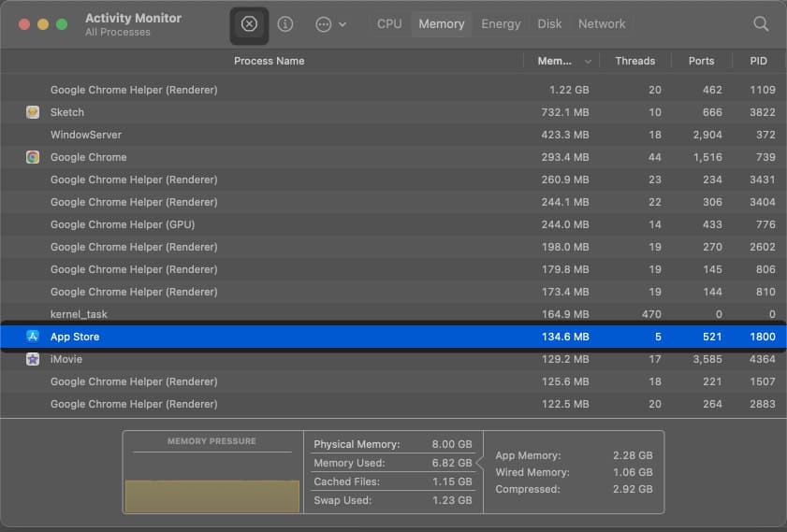The height and width of the screenshot is (532, 787).
Task: Select the Sketch app icon
Action: pyautogui.click(x=33, y=112)
